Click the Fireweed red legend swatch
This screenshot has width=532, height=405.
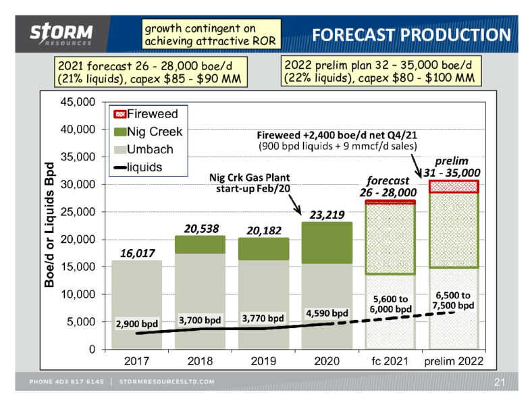pyautogui.click(x=119, y=114)
